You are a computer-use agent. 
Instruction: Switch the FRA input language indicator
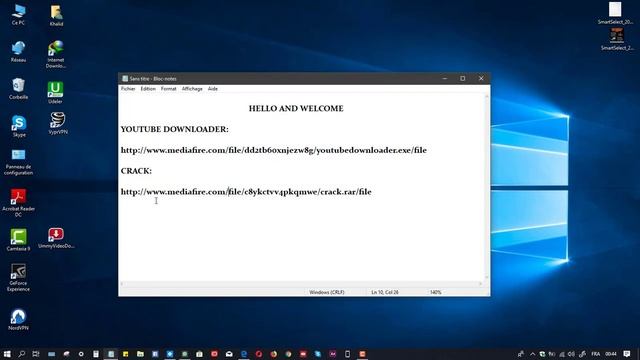[x=596, y=354]
